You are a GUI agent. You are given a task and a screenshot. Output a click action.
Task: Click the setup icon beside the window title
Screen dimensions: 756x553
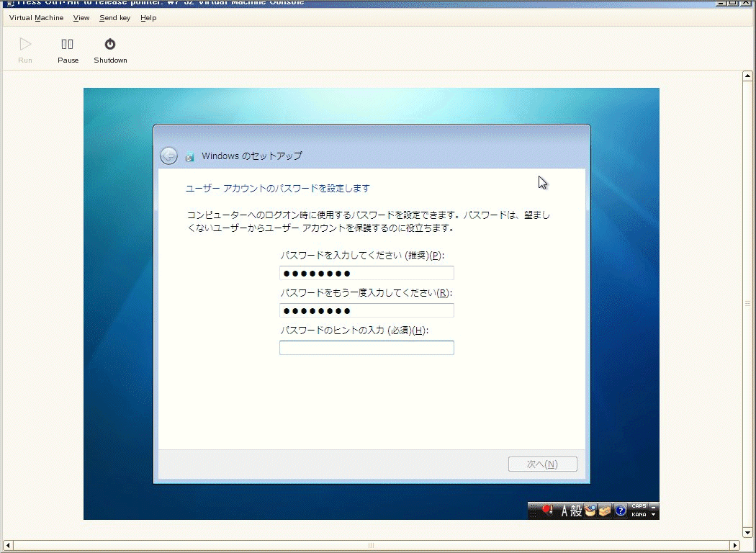pos(189,156)
